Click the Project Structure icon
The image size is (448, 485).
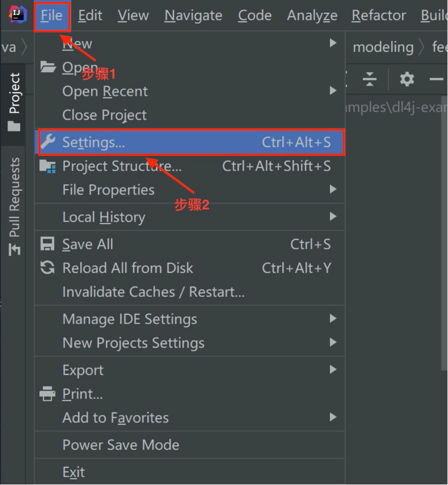pyautogui.click(x=48, y=166)
